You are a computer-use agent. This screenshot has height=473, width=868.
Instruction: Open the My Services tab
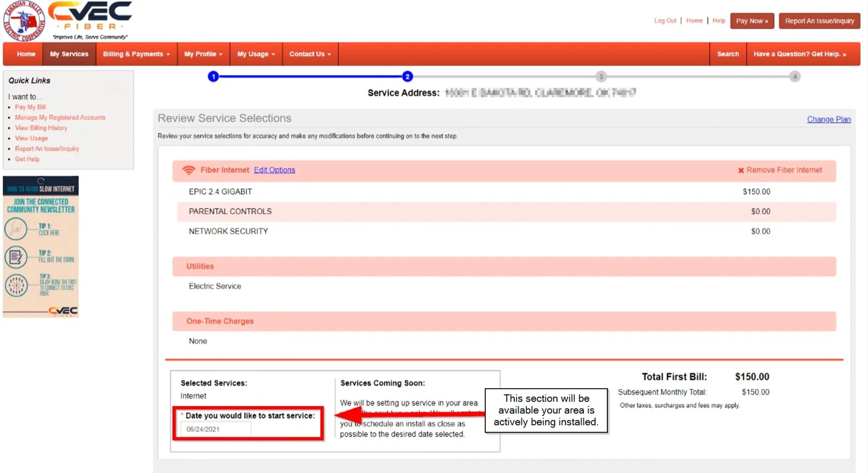[x=69, y=54]
